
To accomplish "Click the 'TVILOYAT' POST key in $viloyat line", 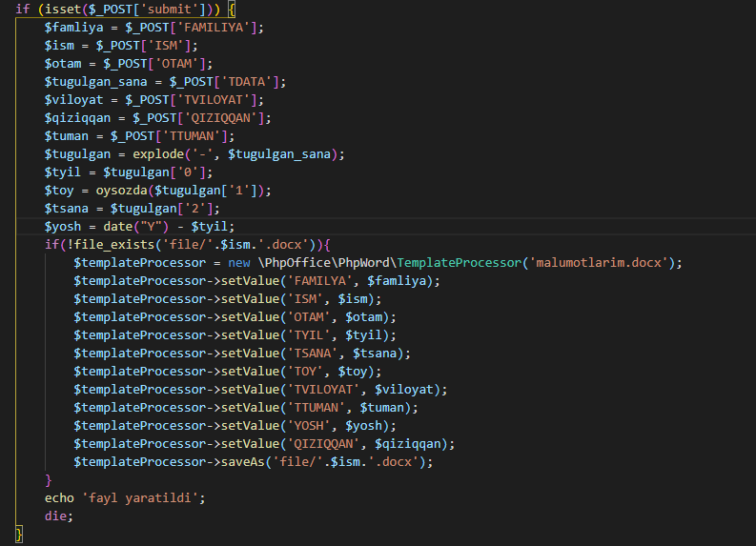I will tap(214, 100).
